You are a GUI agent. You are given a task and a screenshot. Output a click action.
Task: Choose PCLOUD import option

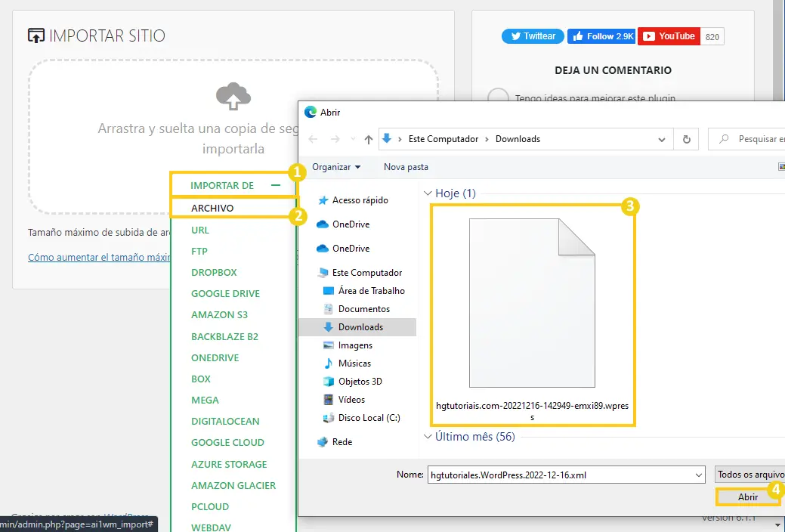(x=210, y=506)
